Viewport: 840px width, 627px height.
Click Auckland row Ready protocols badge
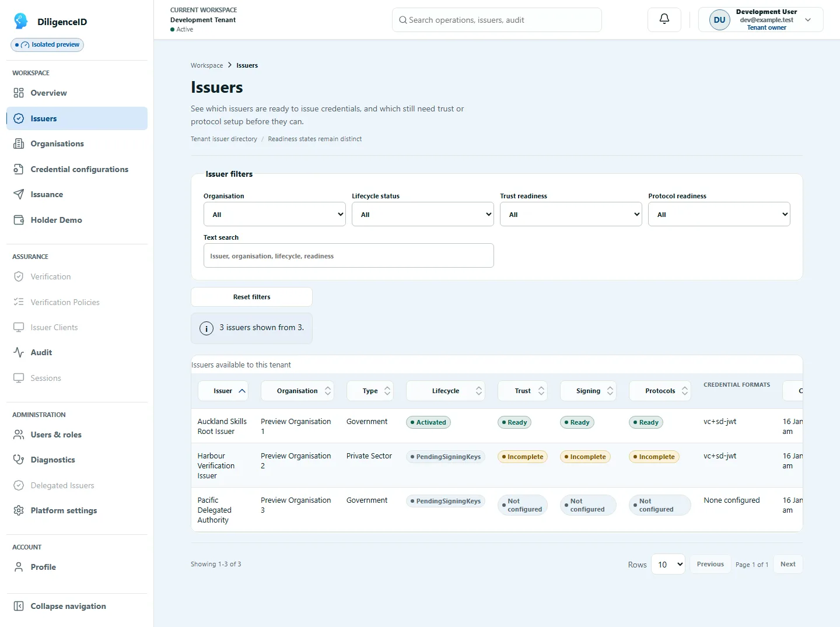pos(646,422)
